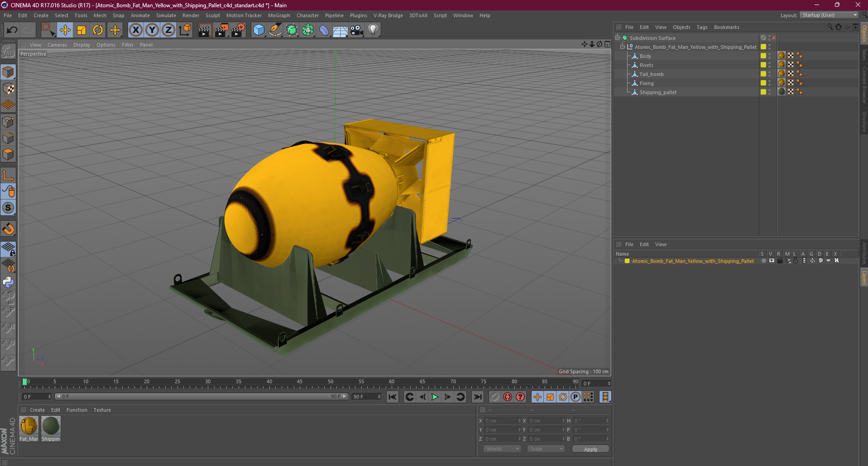Open the Layout Startup dropdown
This screenshot has width=868, height=466.
(829, 15)
